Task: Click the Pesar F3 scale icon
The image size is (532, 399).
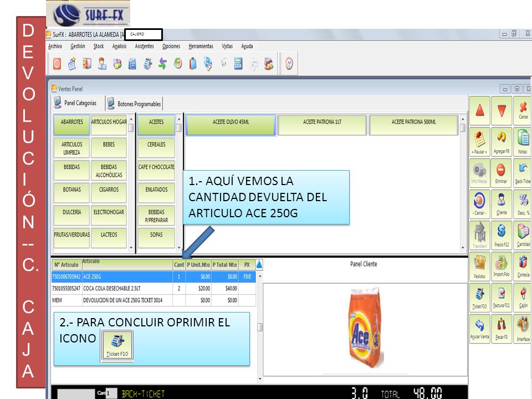Action: click(502, 329)
